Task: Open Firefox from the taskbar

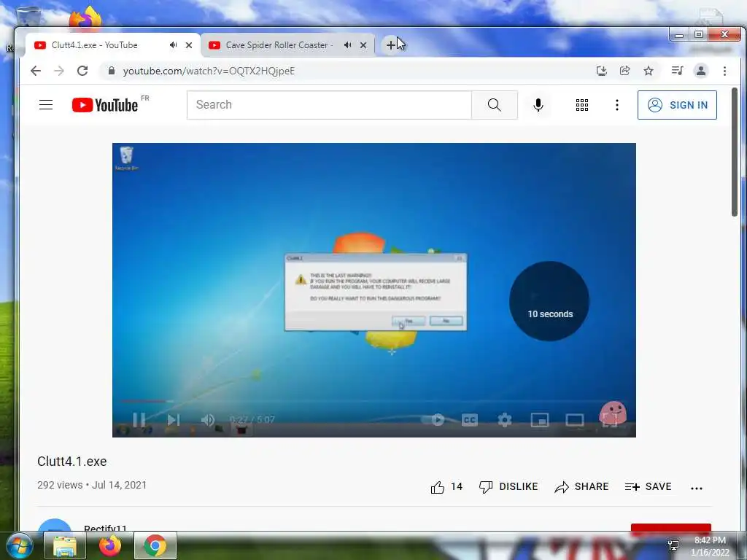Action: tap(109, 545)
